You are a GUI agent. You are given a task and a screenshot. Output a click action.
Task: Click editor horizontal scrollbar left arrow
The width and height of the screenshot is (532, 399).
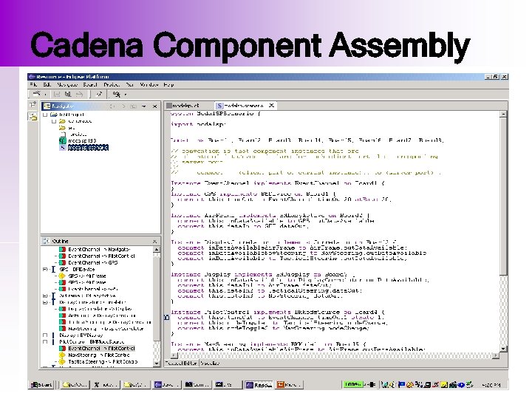point(174,355)
